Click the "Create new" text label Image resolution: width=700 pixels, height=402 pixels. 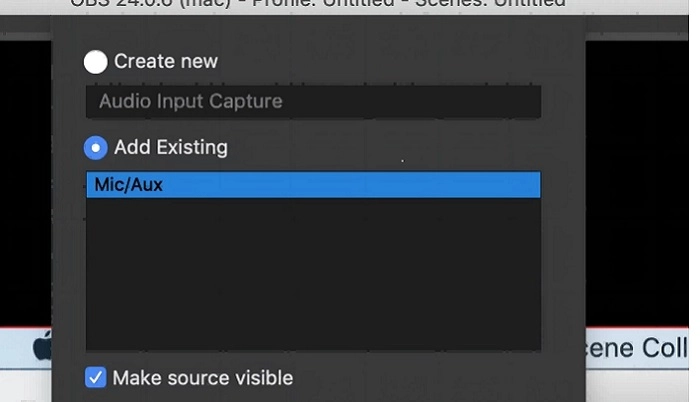(166, 61)
